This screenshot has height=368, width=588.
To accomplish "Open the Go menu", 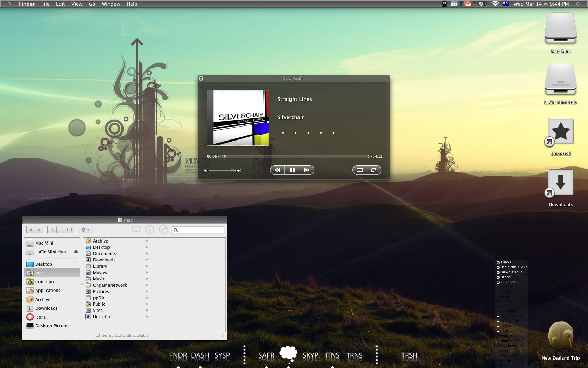I will click(x=92, y=4).
